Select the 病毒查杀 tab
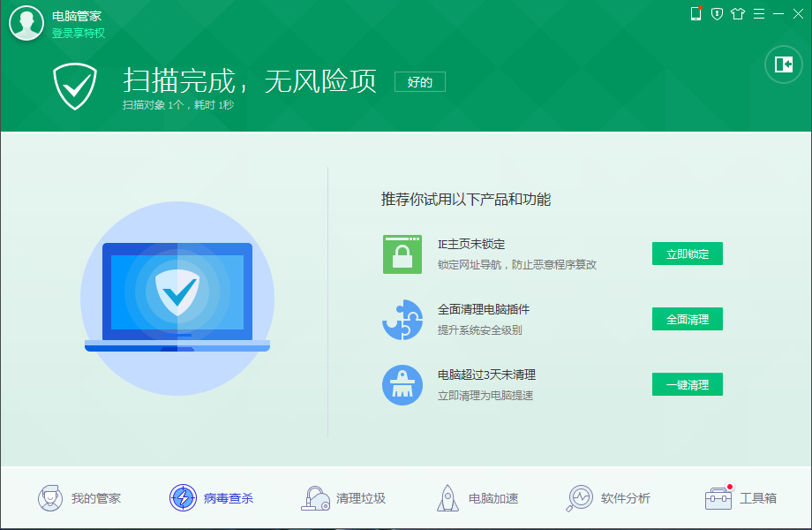Viewport: 812px width, 530px height. pos(212,498)
